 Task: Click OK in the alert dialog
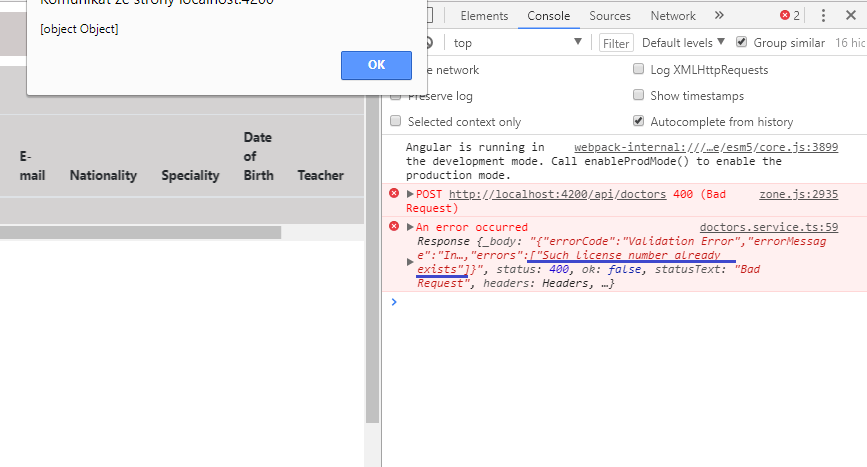[x=376, y=65]
